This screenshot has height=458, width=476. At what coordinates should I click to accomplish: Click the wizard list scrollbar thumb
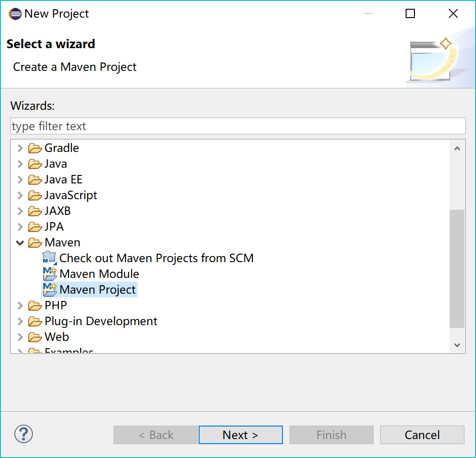(457, 269)
